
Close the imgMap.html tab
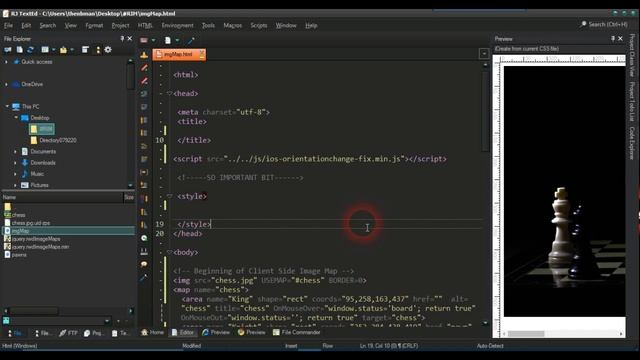pyautogui.click(x=202, y=54)
